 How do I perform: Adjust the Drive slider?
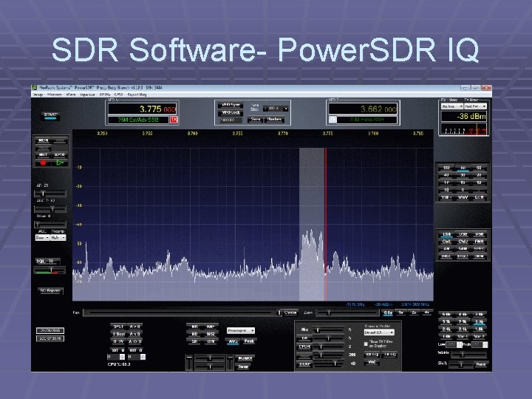pyautogui.click(x=50, y=225)
